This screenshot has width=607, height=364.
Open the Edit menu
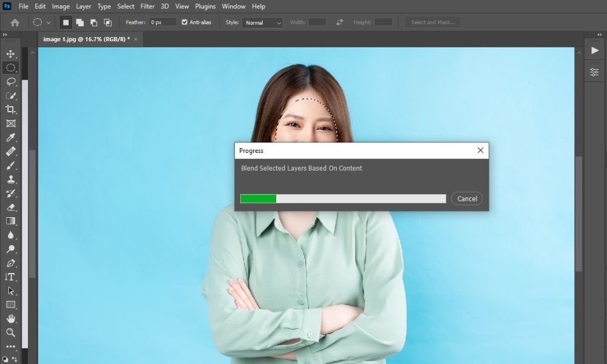(40, 6)
